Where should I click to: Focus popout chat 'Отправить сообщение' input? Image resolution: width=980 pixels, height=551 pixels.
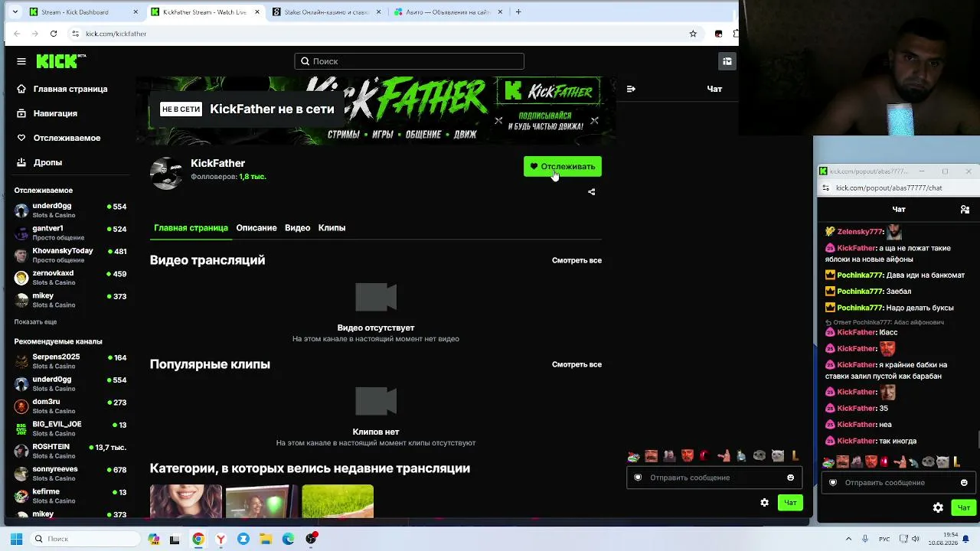(898, 483)
